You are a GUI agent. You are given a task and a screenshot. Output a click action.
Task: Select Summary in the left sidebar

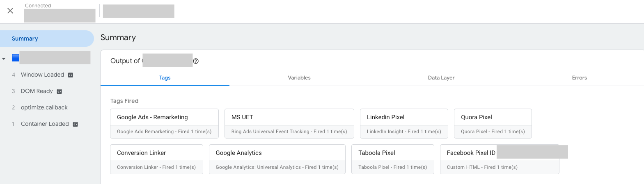click(25, 39)
